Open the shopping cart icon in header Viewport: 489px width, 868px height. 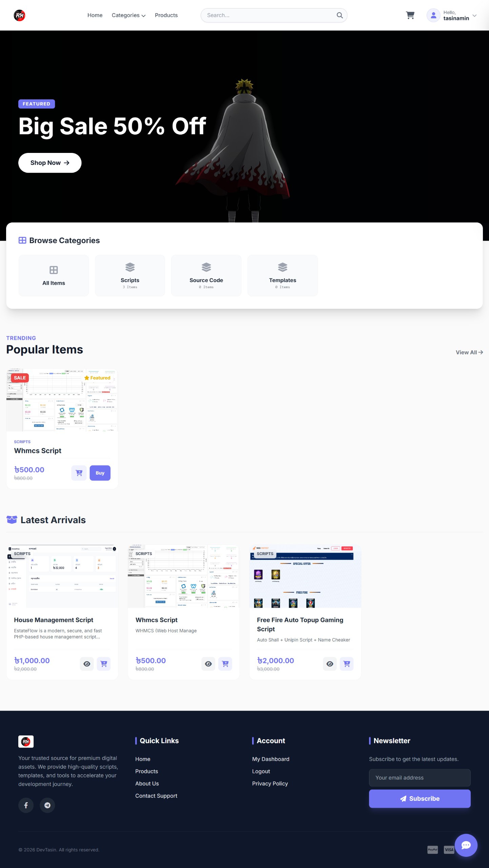click(x=410, y=15)
